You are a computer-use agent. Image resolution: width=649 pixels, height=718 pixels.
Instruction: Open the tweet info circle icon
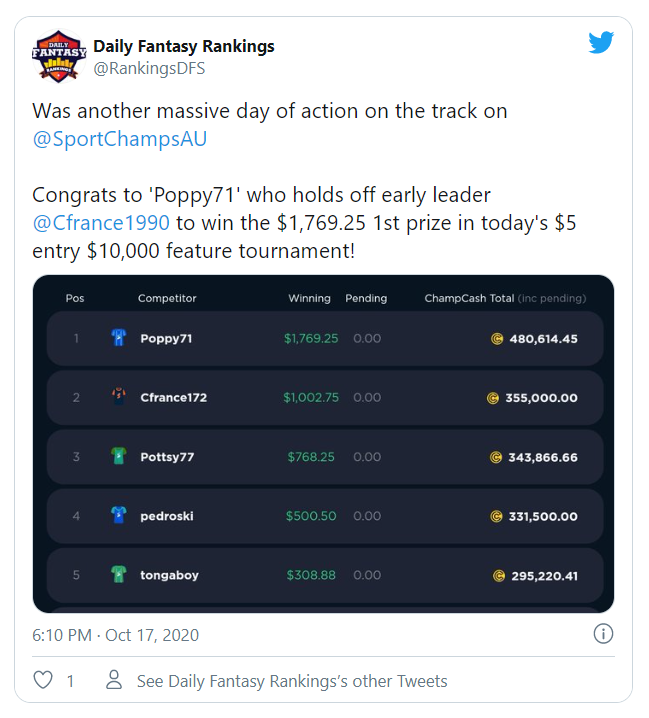[x=603, y=634]
